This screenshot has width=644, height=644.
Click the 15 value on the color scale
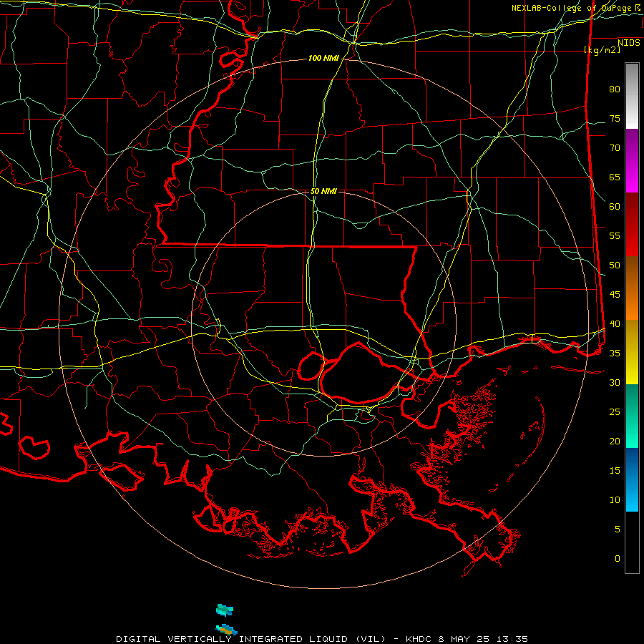point(615,471)
